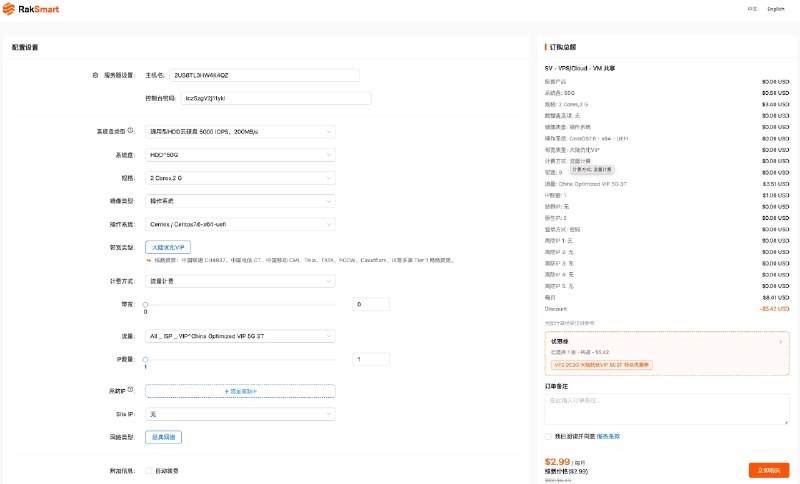The image size is (800, 484).
Task: Tick the agree to terms checkbox
Action: coord(548,437)
